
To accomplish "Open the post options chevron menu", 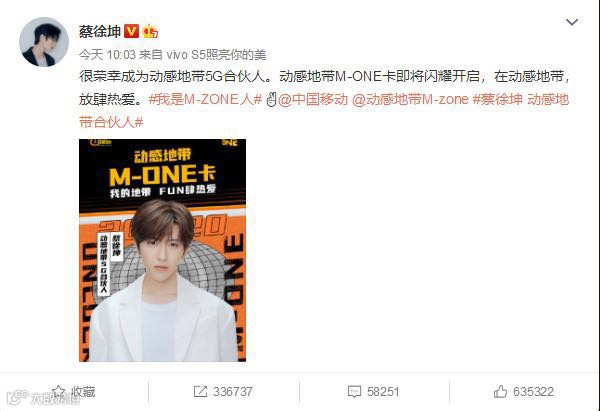I will (572, 22).
